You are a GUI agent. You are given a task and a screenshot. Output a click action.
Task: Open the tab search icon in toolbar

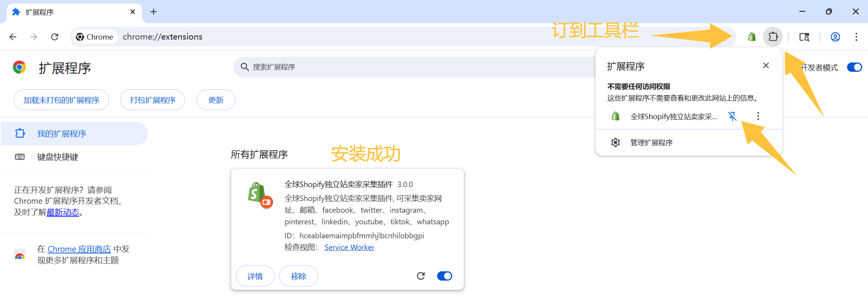tap(804, 37)
